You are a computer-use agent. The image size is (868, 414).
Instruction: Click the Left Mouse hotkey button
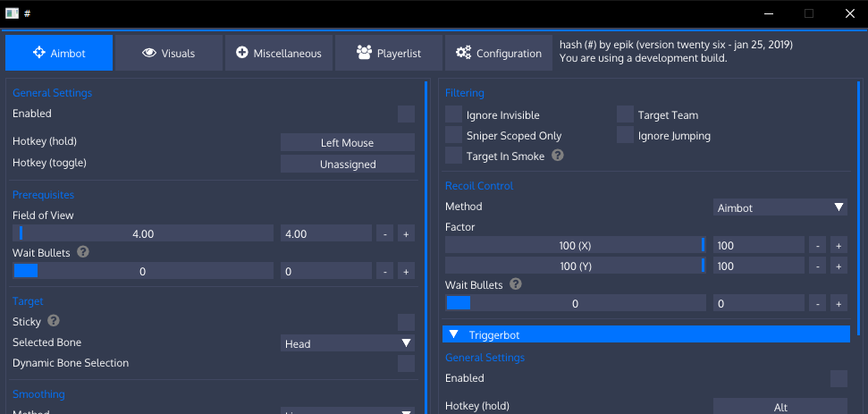tap(348, 143)
